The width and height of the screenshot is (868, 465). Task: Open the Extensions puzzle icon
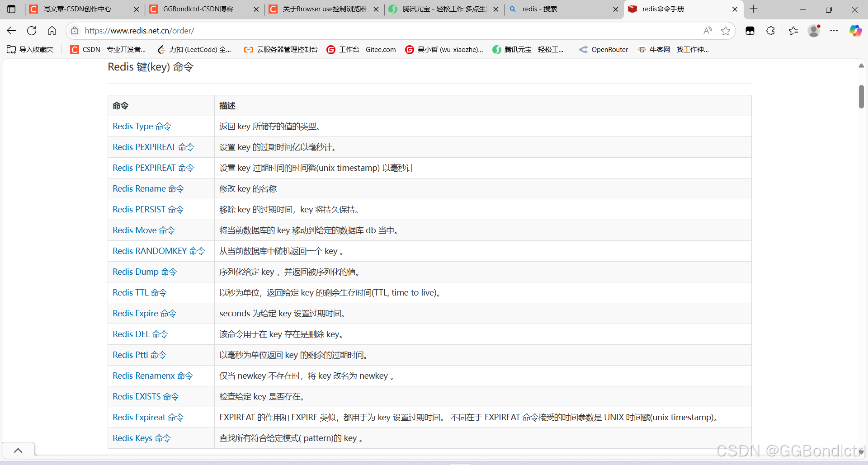tap(771, 31)
